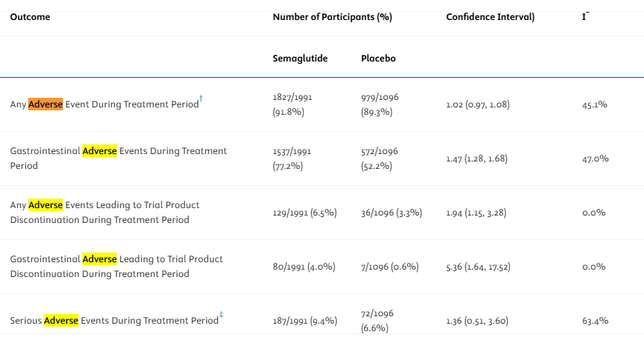
Task: Click the Number of Participants (%) header
Action: click(332, 17)
